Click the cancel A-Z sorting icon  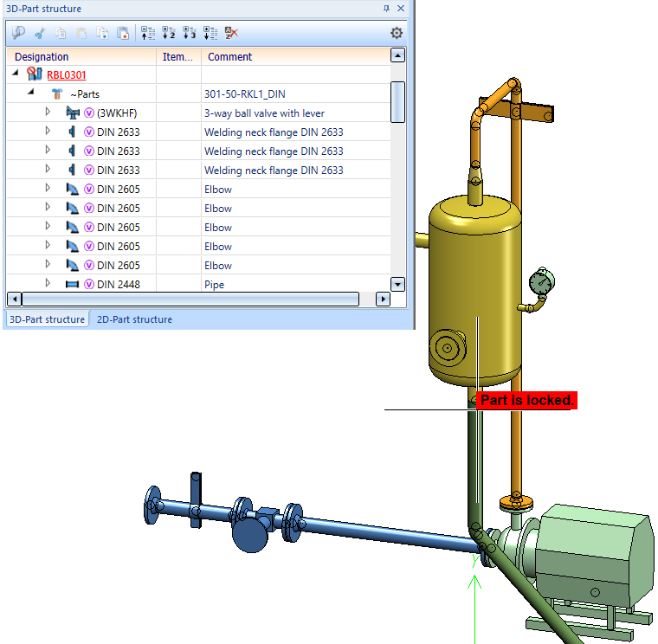[x=231, y=33]
